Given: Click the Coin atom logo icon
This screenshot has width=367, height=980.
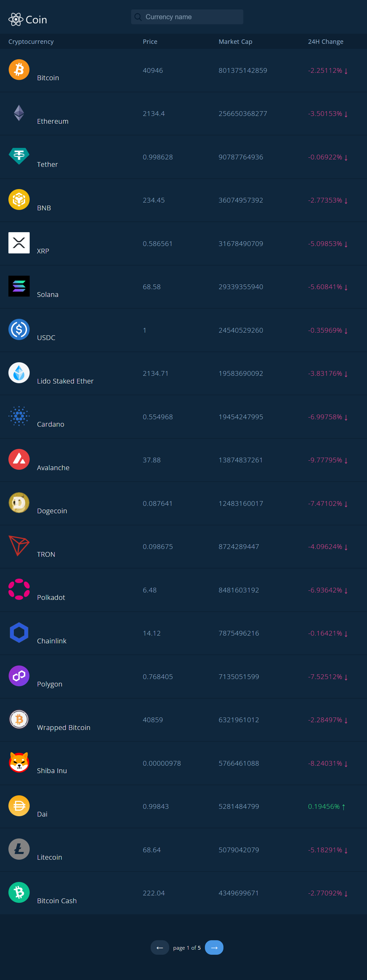Looking at the screenshot, I should [16, 20].
